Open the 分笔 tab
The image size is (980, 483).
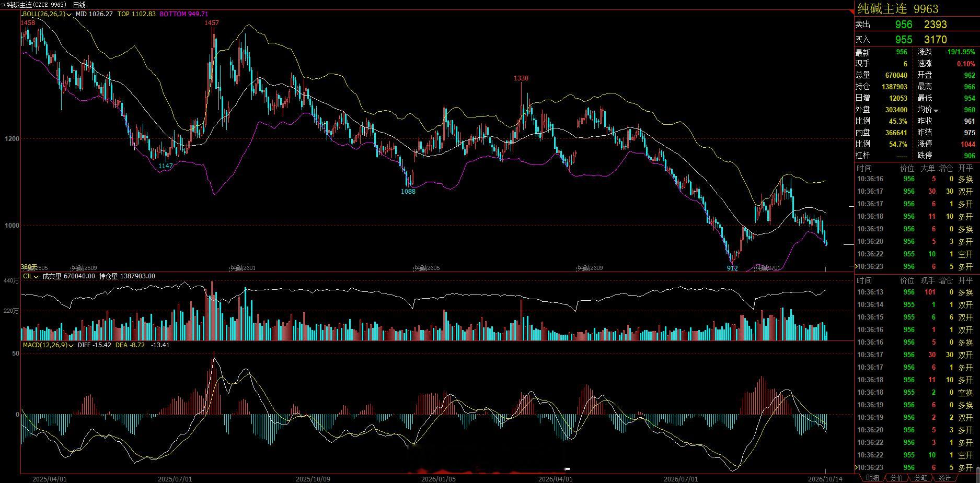[920, 478]
